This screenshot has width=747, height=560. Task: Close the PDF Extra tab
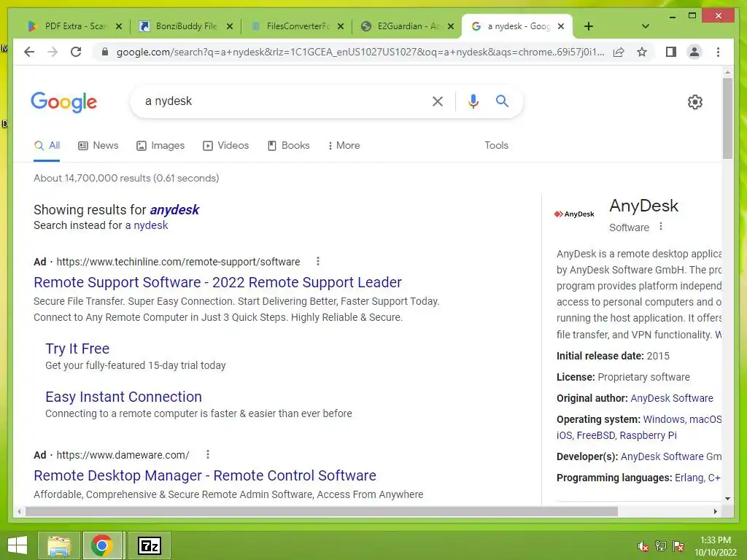119,26
